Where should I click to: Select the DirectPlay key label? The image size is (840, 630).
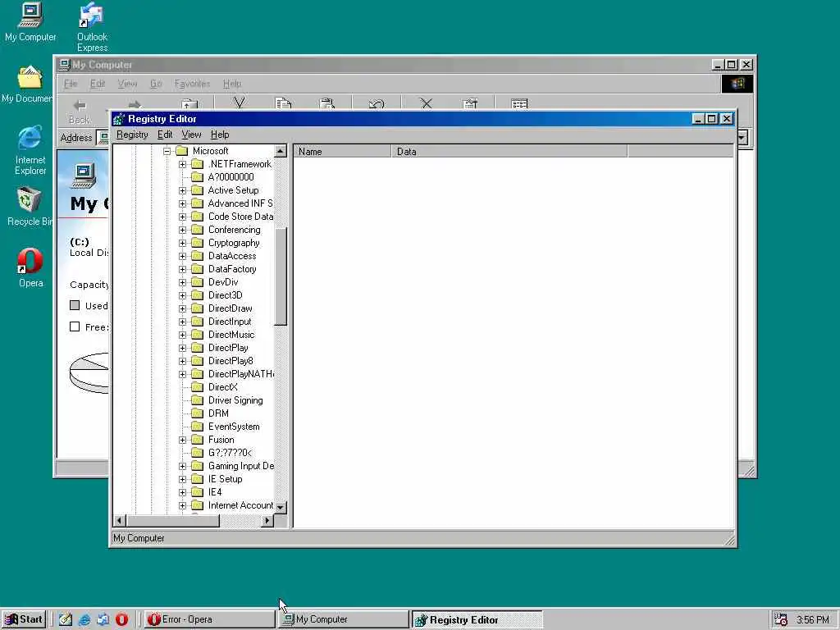[228, 348]
